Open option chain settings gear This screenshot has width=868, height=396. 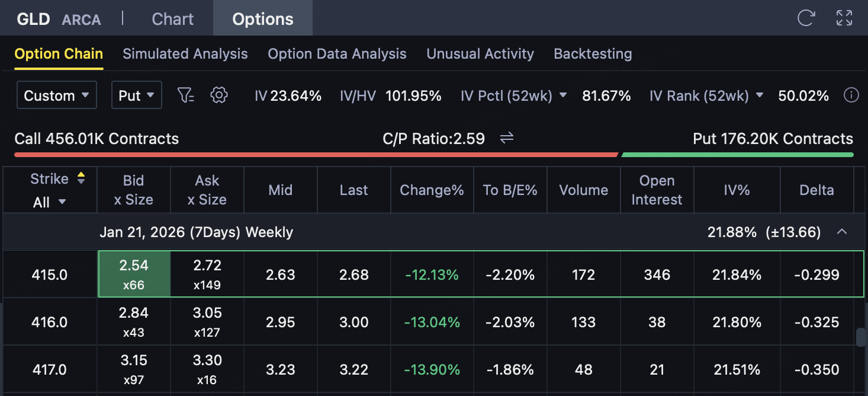[219, 95]
